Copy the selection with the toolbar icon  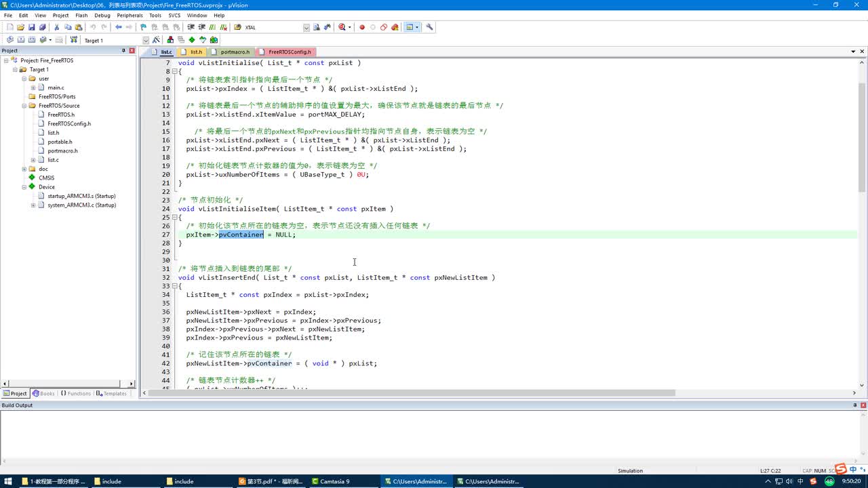tap(68, 27)
